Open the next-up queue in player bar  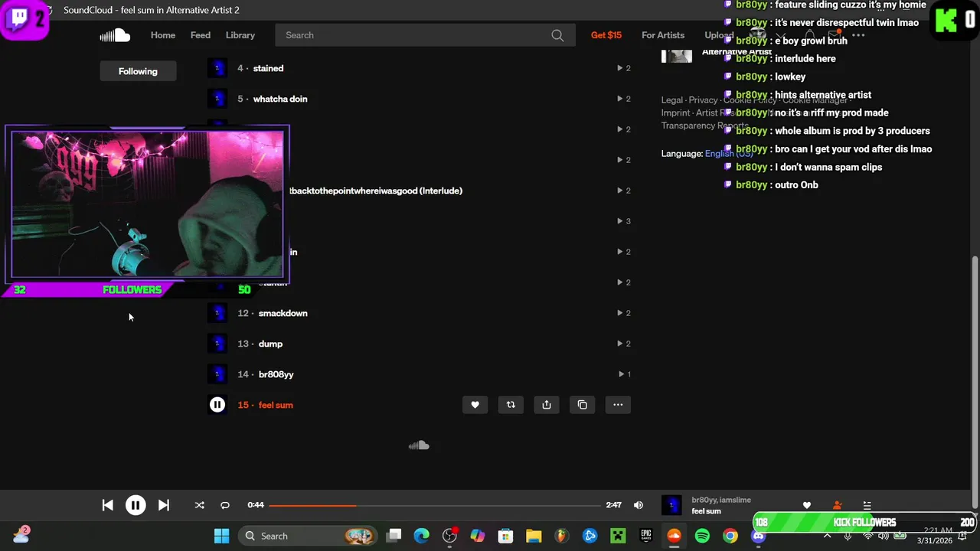[x=867, y=505]
